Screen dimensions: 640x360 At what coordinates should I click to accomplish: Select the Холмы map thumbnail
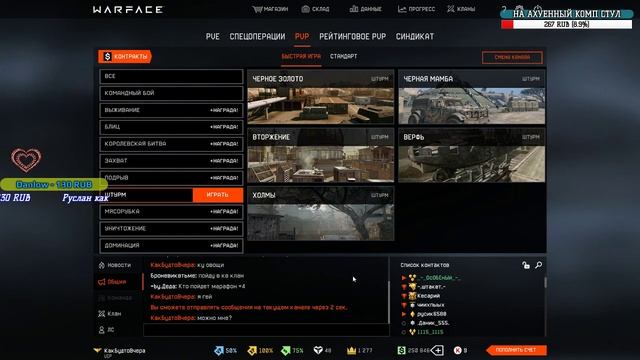pos(321,214)
